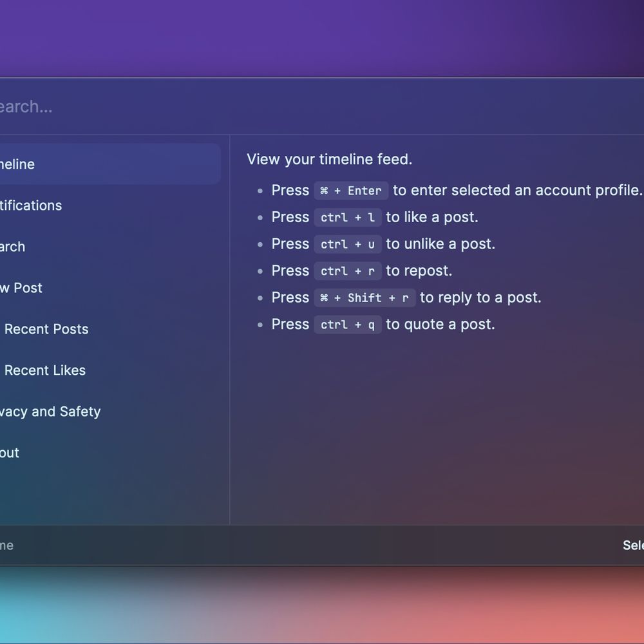Select the About list item

coord(110,453)
